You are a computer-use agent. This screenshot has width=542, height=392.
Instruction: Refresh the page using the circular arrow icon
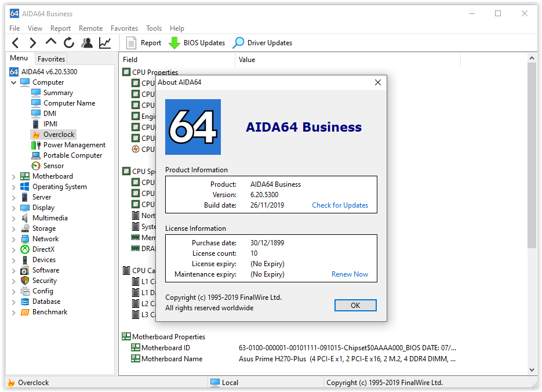(x=69, y=43)
